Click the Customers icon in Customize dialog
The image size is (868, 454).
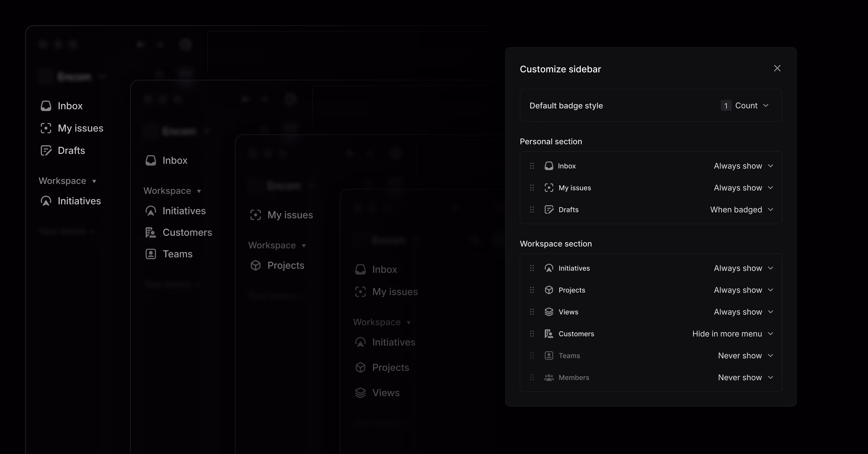[x=549, y=334]
